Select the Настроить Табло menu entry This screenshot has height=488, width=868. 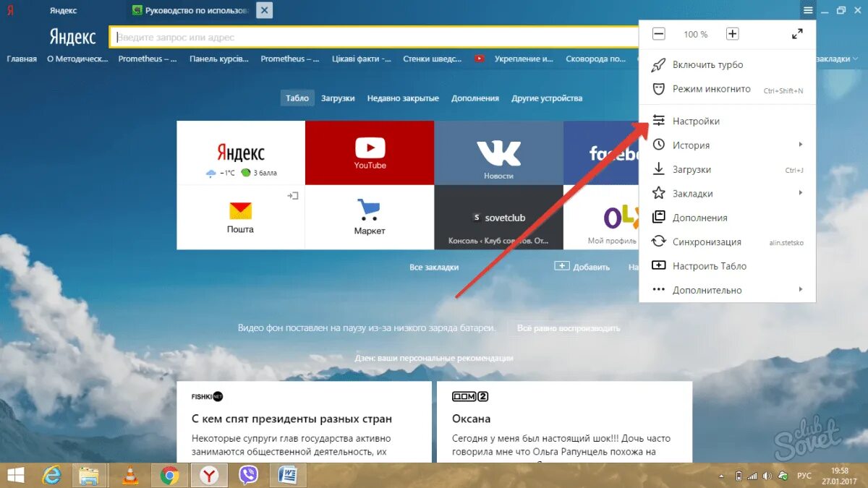pos(727,265)
